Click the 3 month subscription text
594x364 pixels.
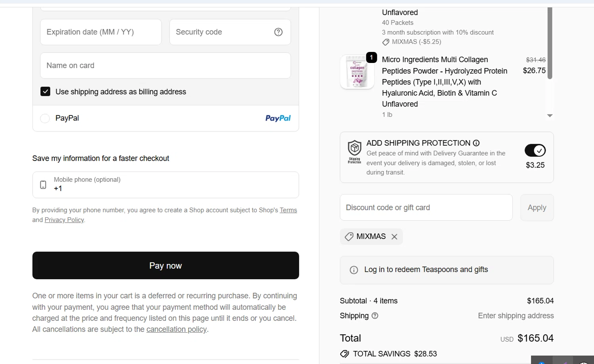(438, 32)
